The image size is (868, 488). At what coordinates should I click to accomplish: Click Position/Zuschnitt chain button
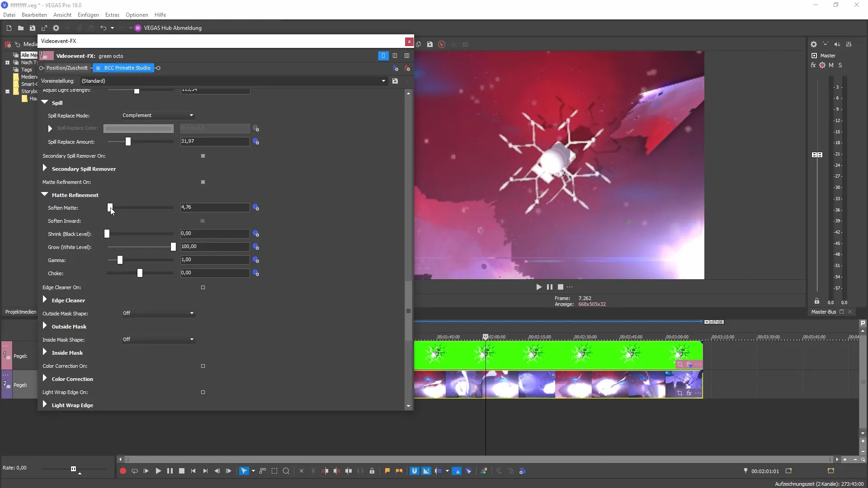[66, 68]
